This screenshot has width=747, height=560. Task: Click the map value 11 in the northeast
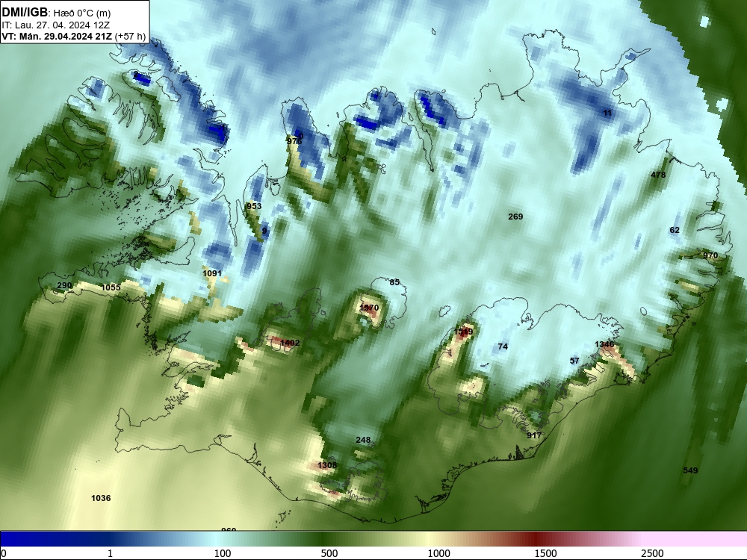click(x=607, y=113)
